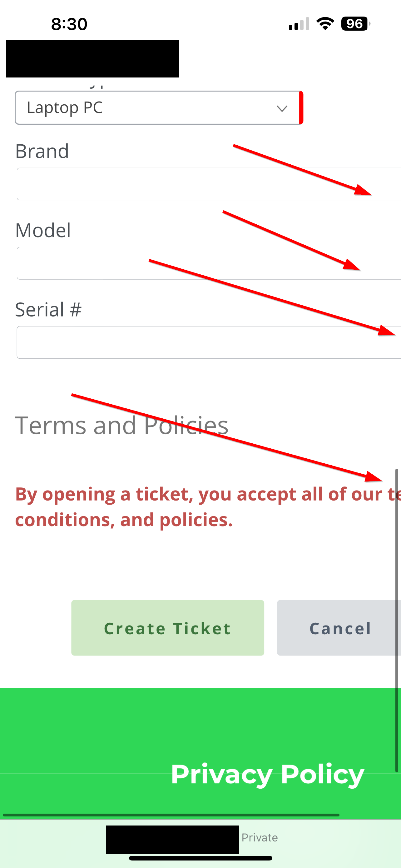Focus the Brand text field
The width and height of the screenshot is (401, 868).
(202, 184)
